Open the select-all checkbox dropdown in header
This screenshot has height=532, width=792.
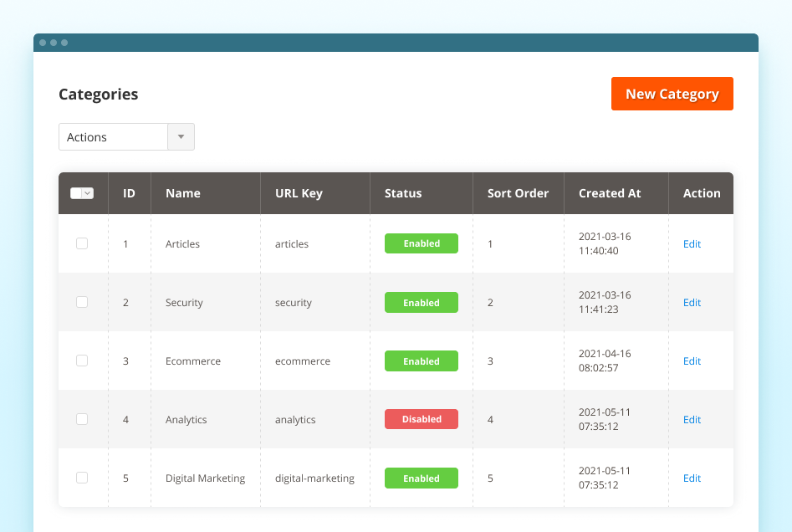click(88, 193)
